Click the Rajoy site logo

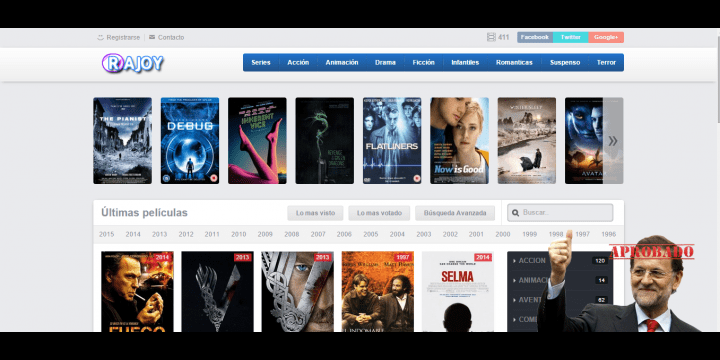click(132, 63)
